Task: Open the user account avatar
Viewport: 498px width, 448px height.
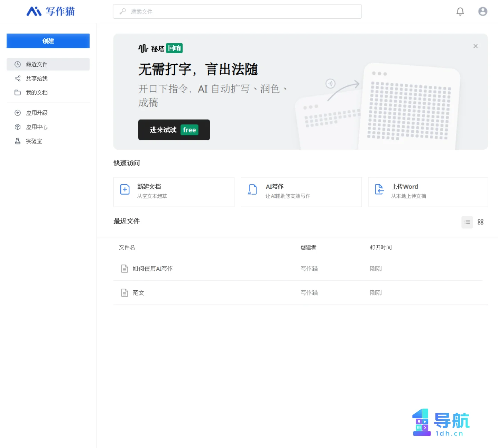Action: pos(483,11)
